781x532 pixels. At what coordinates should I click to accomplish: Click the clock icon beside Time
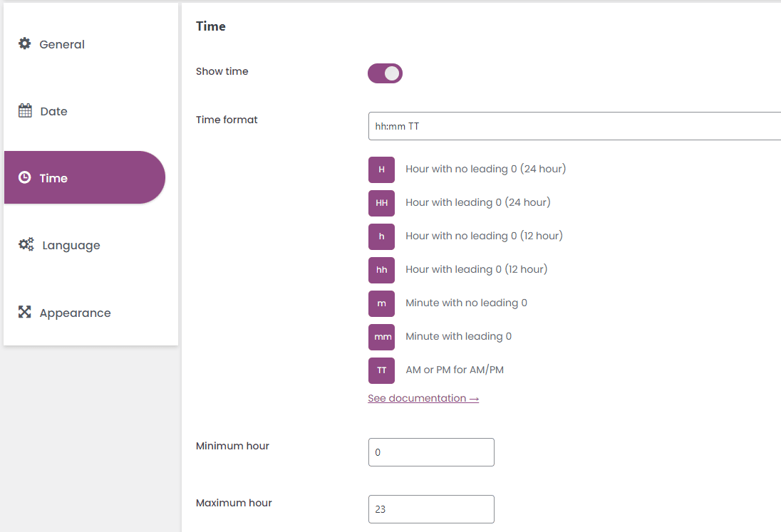(x=25, y=177)
